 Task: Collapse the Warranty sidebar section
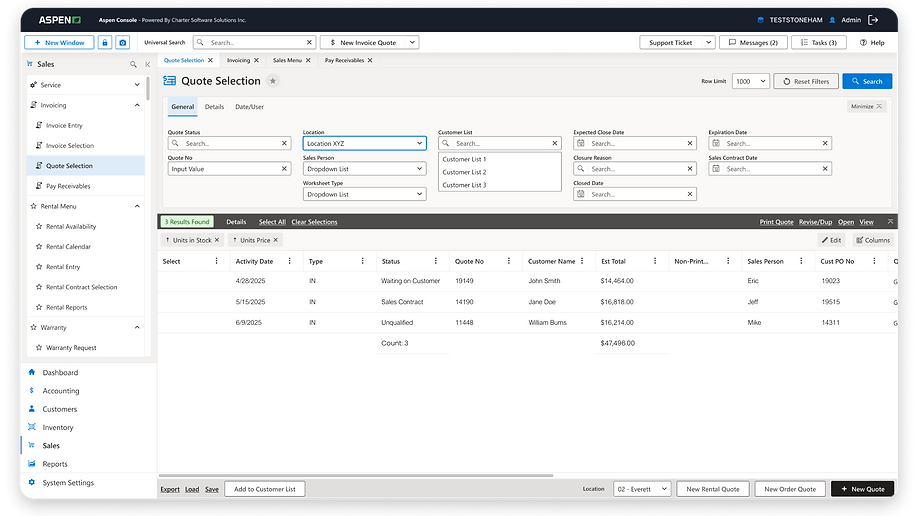coord(137,327)
